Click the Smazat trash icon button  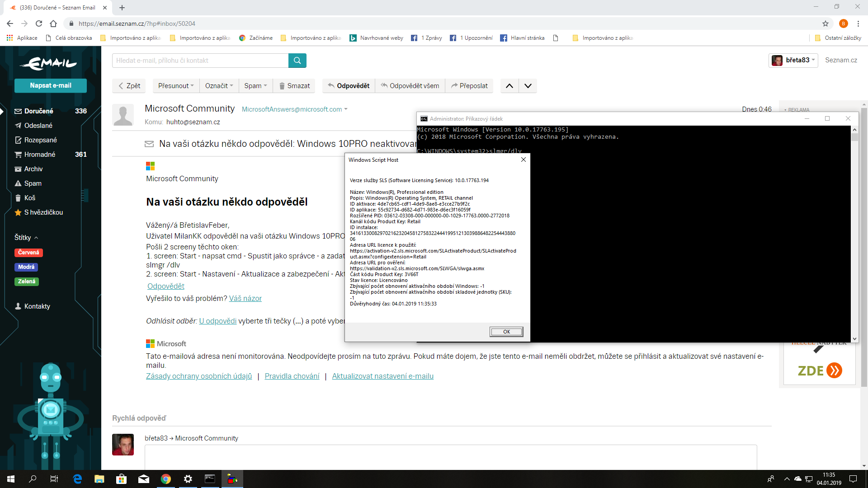click(x=294, y=86)
